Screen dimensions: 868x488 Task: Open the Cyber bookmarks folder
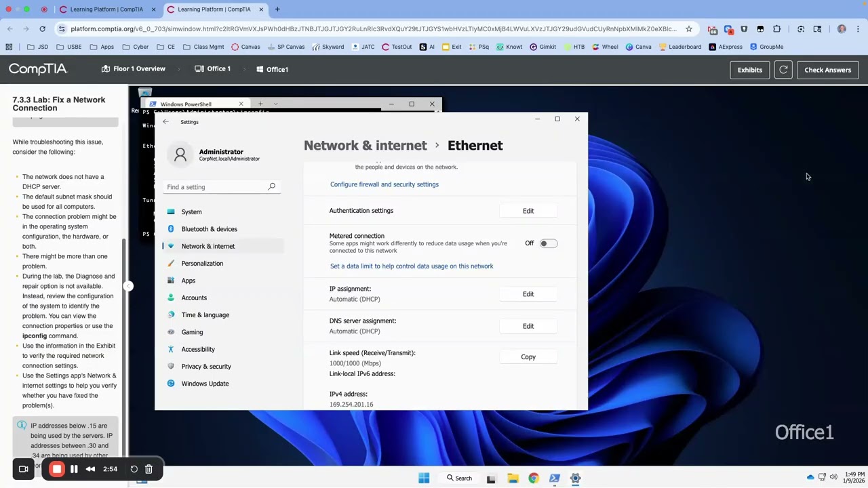point(135,47)
